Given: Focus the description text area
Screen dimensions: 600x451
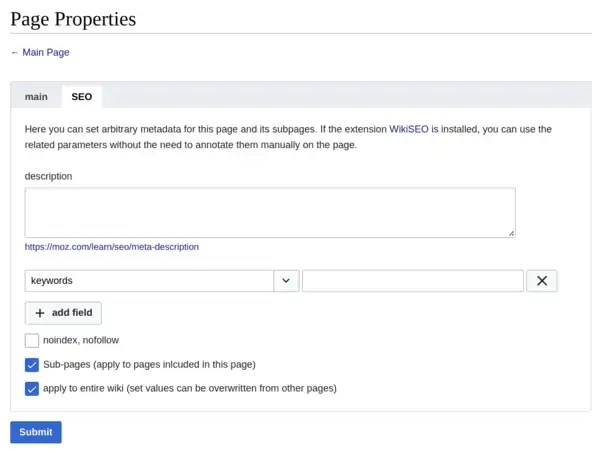Looking at the screenshot, I should [270, 212].
